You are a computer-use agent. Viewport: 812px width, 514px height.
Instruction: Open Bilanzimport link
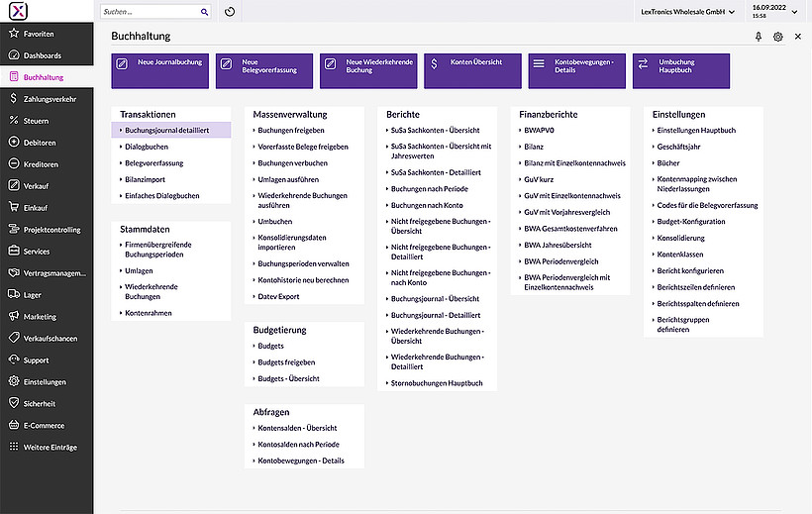145,179
